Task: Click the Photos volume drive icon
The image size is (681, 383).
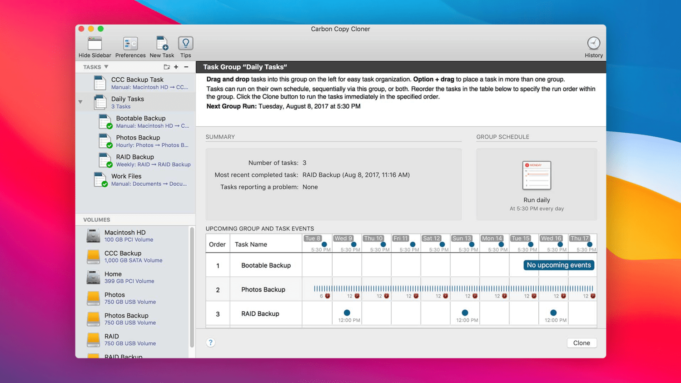Action: point(93,298)
